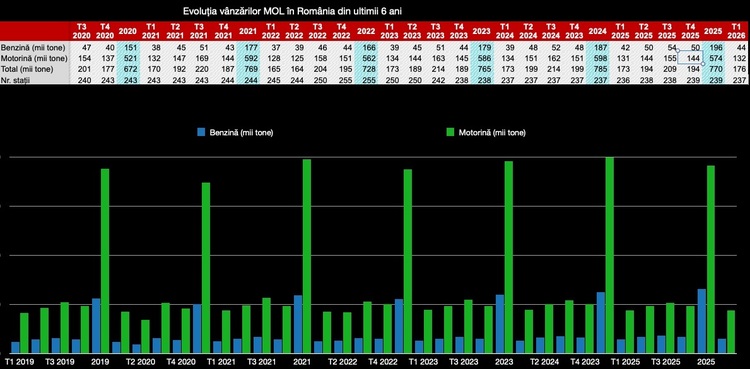The height and width of the screenshot is (369, 750).
Task: Click blue Benzină swatch in chart legend
Action: click(201, 133)
